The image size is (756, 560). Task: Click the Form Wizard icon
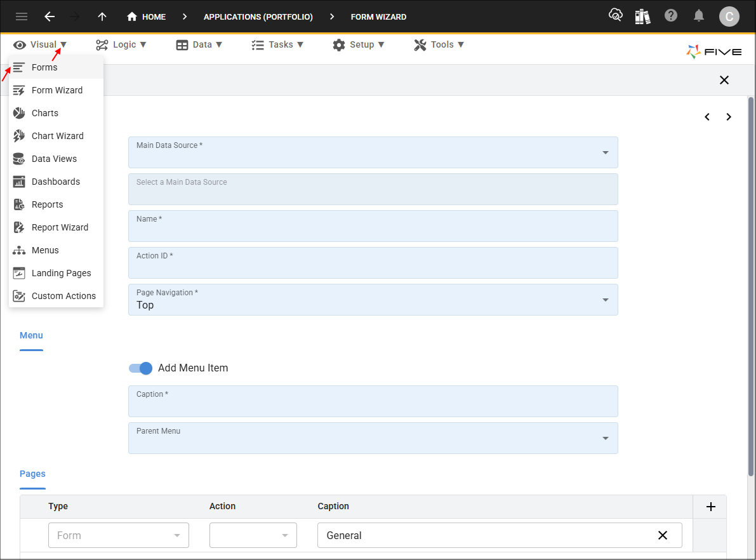(x=19, y=90)
